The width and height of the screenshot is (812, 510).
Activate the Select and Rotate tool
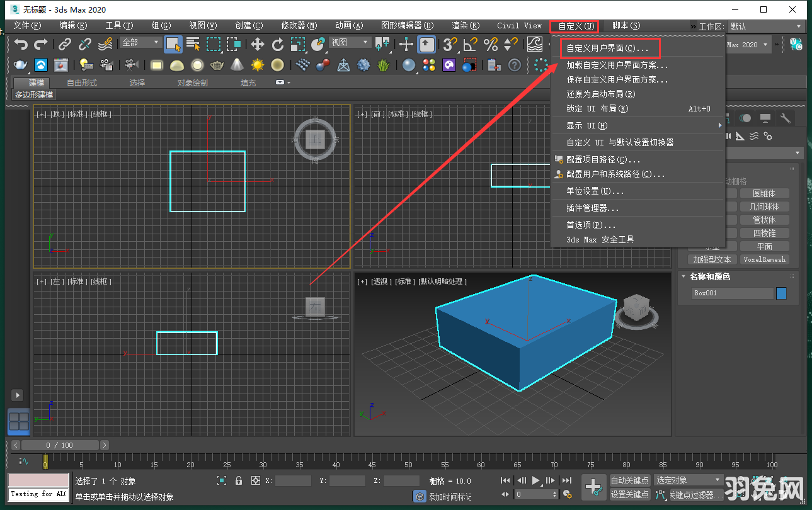coord(278,44)
